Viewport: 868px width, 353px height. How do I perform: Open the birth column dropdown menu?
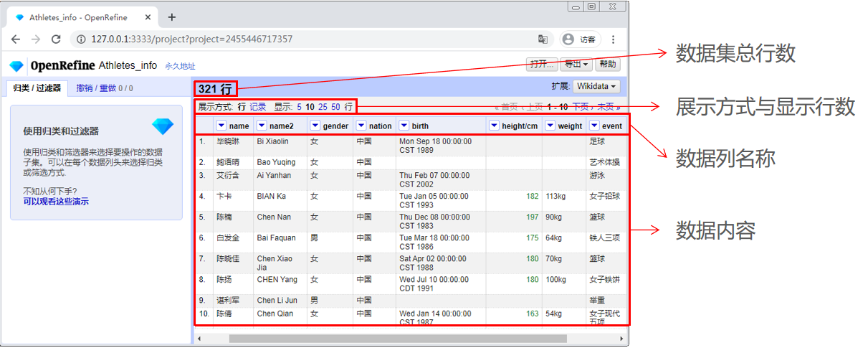[404, 126]
